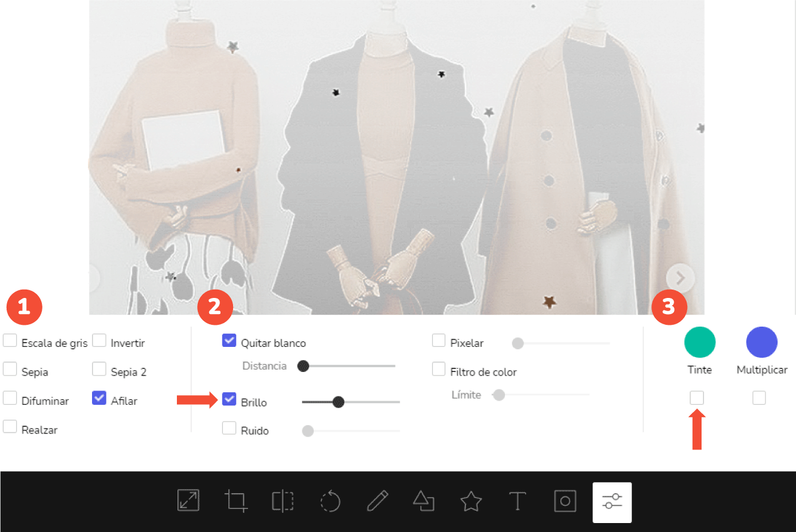Enable the Difuminar blur filter

[10, 398]
